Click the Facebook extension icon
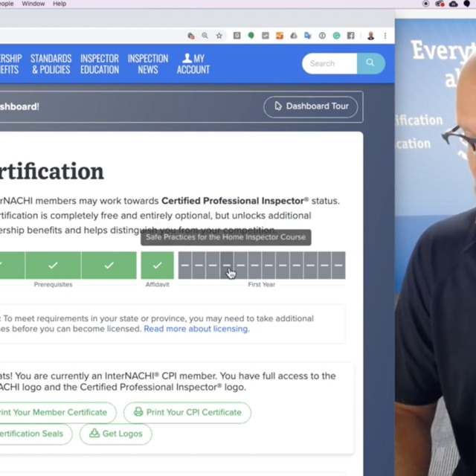 tap(350, 35)
